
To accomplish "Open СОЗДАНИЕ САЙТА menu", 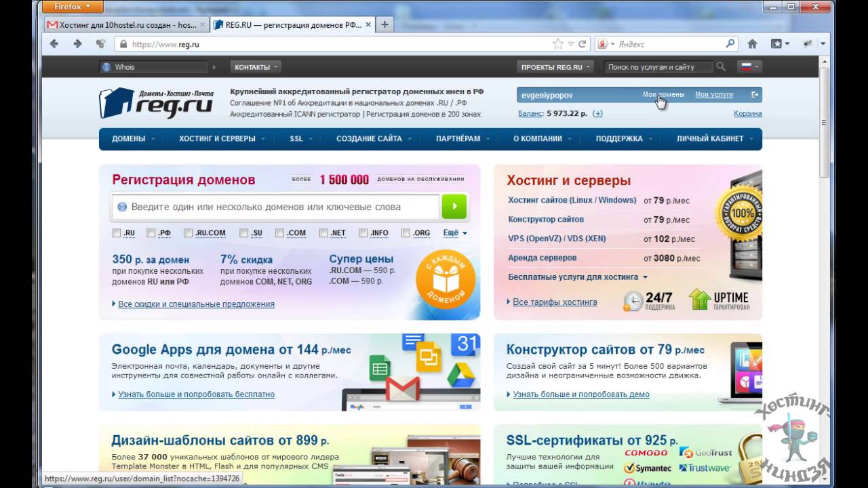I will coord(373,138).
